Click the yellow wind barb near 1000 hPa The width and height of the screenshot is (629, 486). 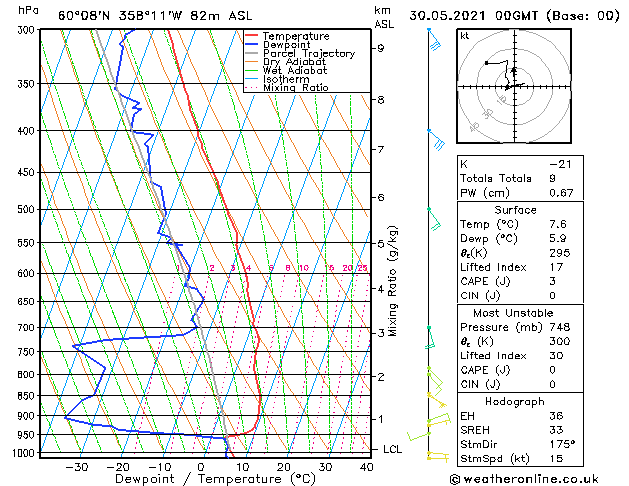click(438, 456)
